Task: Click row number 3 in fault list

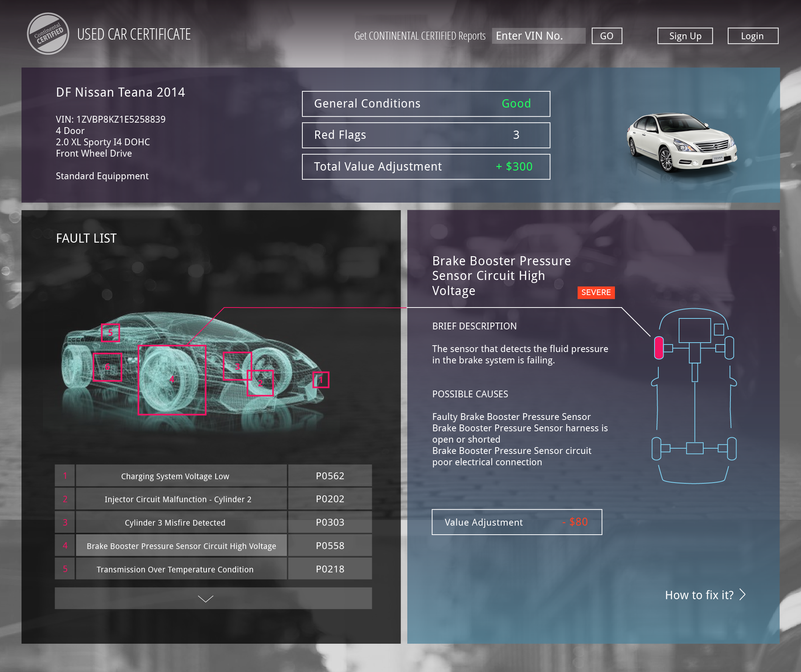Action: click(x=65, y=522)
